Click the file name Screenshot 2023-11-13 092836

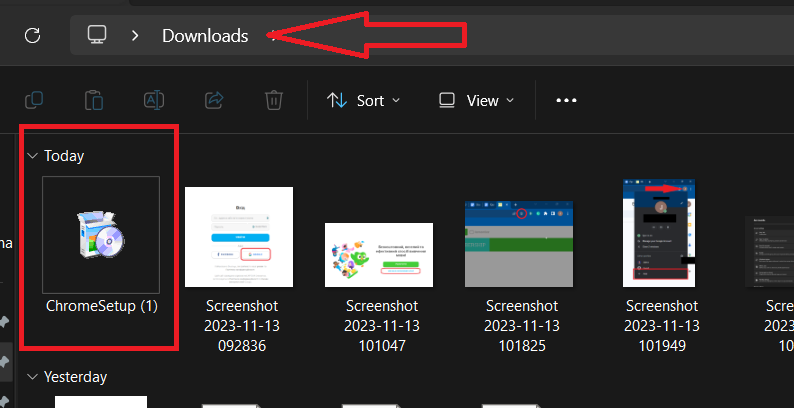tap(242, 325)
